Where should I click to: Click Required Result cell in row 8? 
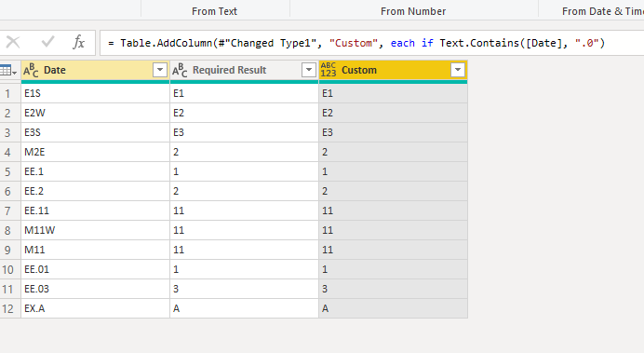pyautogui.click(x=245, y=231)
